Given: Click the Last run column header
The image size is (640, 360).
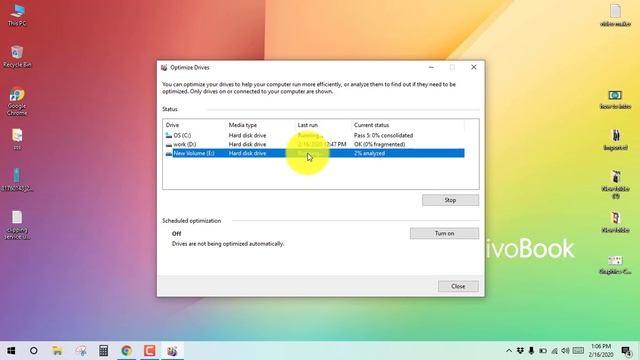Looking at the screenshot, I should point(322,125).
